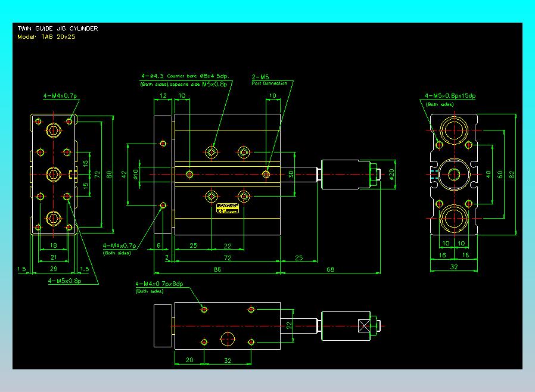Viewport: 535px width, 392px height.
Task: Select the "4-M4x0.7px8dp" annotation in bottom view
Action: pyautogui.click(x=159, y=284)
